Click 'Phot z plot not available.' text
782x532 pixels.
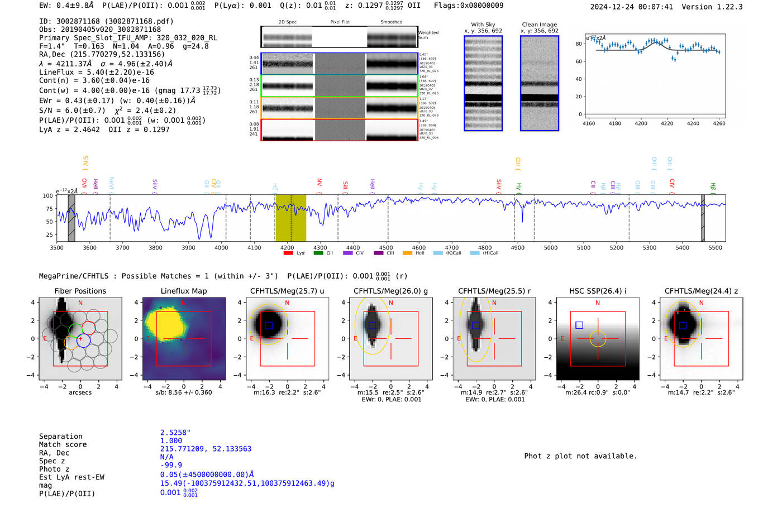(x=580, y=456)
